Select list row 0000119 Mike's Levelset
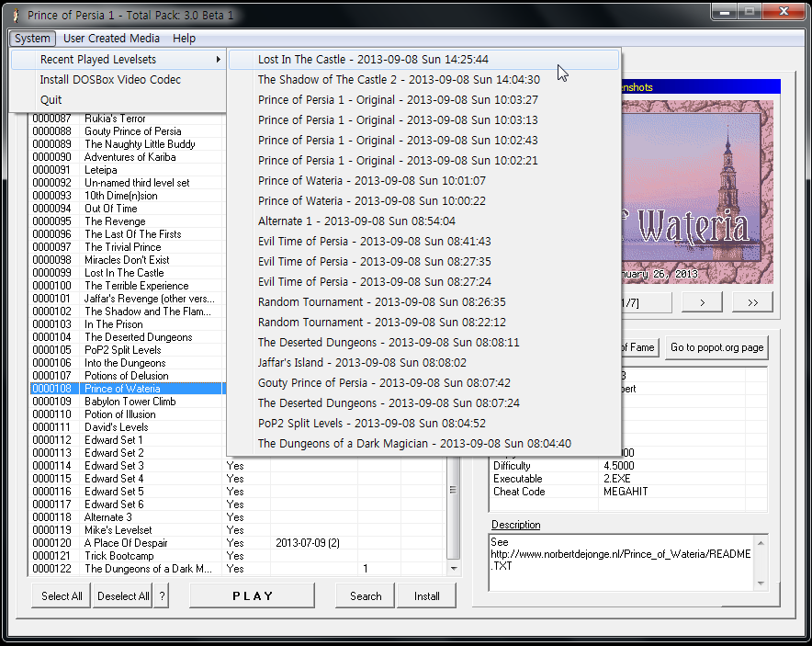The height and width of the screenshot is (646, 812). click(x=237, y=530)
